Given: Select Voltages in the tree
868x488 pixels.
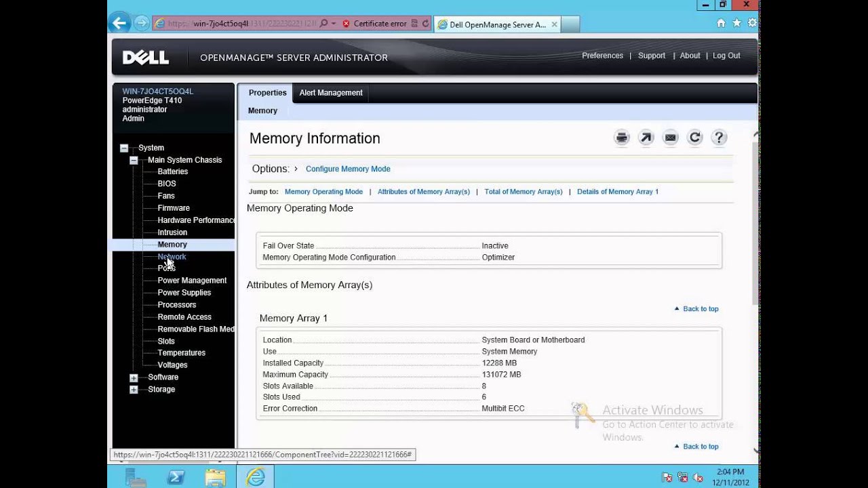Looking at the screenshot, I should pyautogui.click(x=172, y=365).
